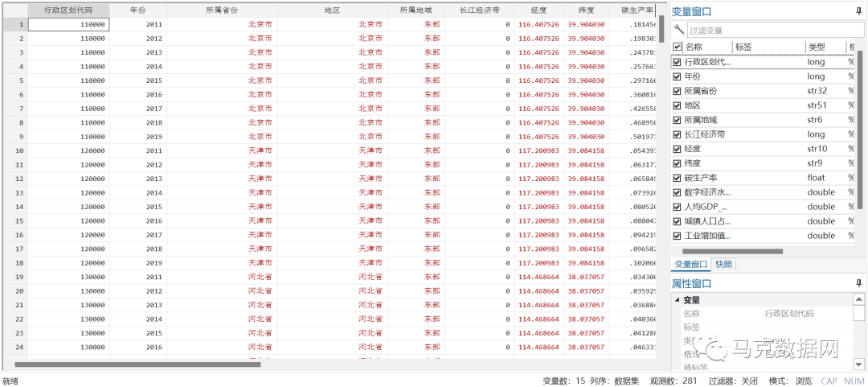
Task: Select the 经度 column header in data grid
Action: pos(539,10)
